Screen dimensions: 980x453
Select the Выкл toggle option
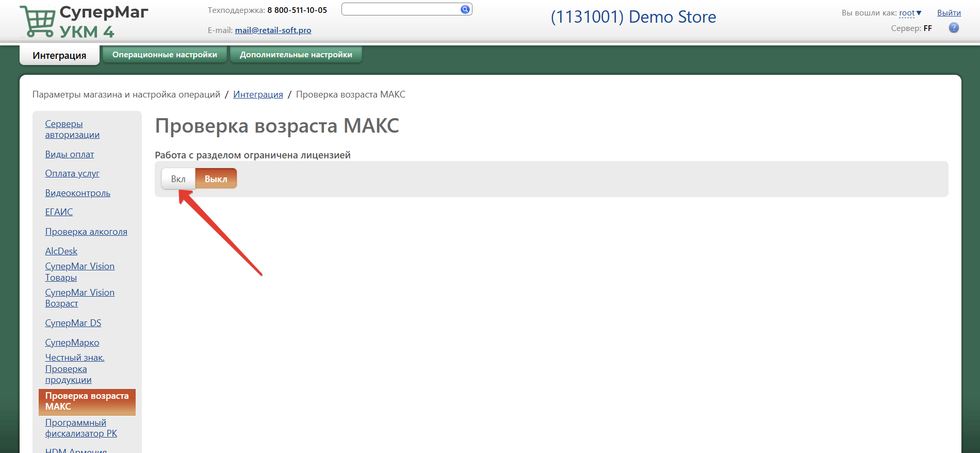(x=216, y=179)
